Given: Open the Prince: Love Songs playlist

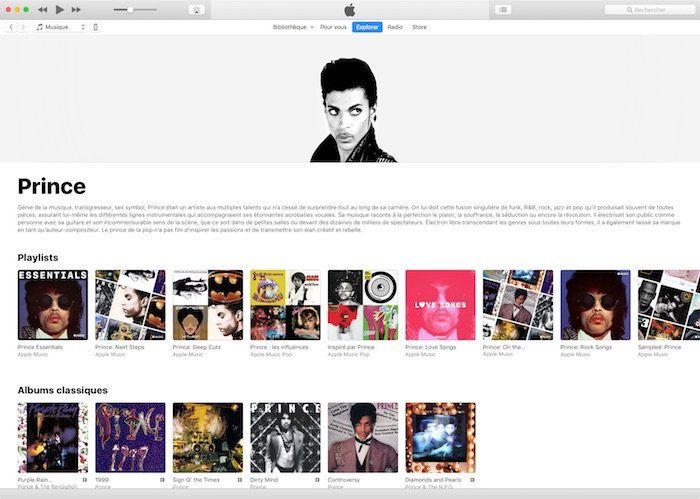Looking at the screenshot, I should 440,305.
